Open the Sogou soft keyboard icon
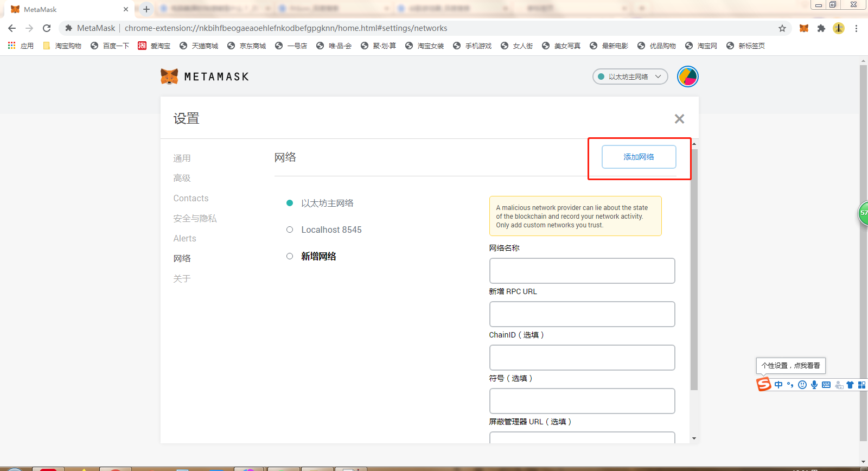868x471 pixels. (826, 385)
